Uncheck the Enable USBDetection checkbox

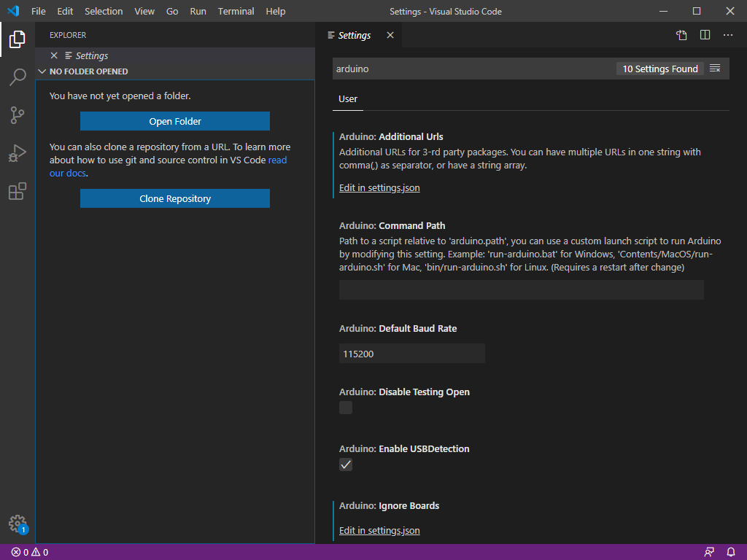pos(346,464)
